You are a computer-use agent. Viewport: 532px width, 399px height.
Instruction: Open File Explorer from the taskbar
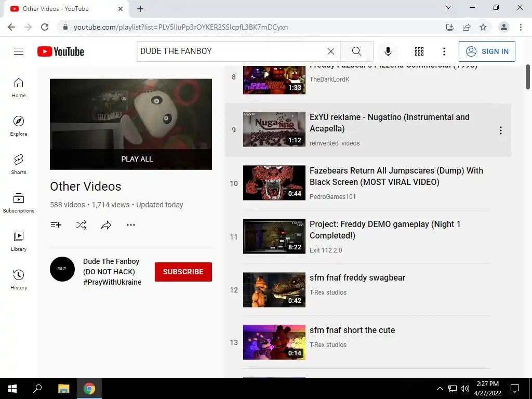[x=63, y=389]
